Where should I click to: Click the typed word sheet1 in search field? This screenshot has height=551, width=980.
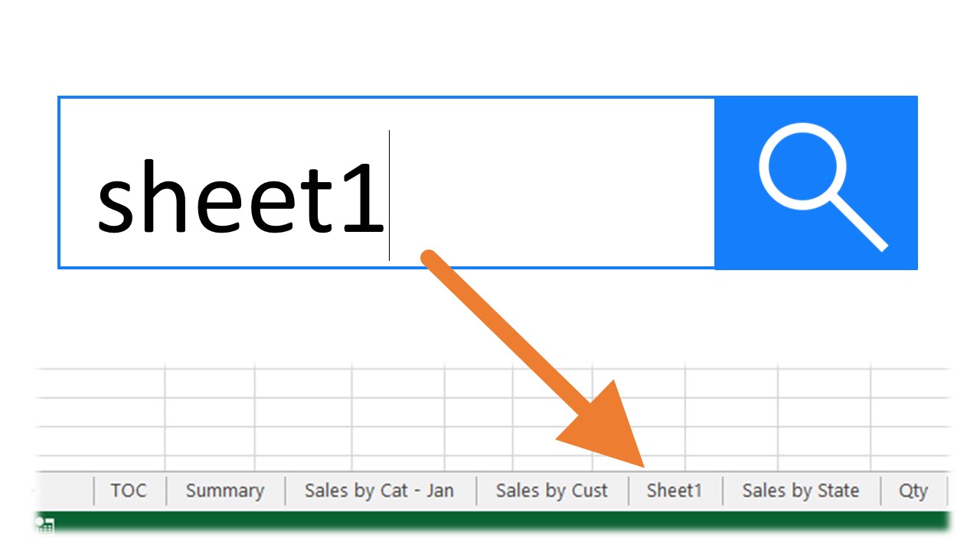[240, 197]
